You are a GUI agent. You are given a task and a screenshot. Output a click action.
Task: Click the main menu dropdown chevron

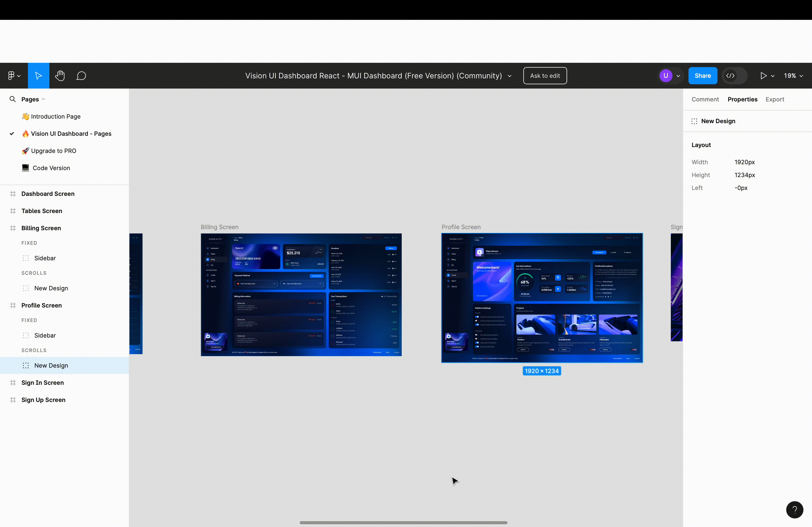[19, 76]
